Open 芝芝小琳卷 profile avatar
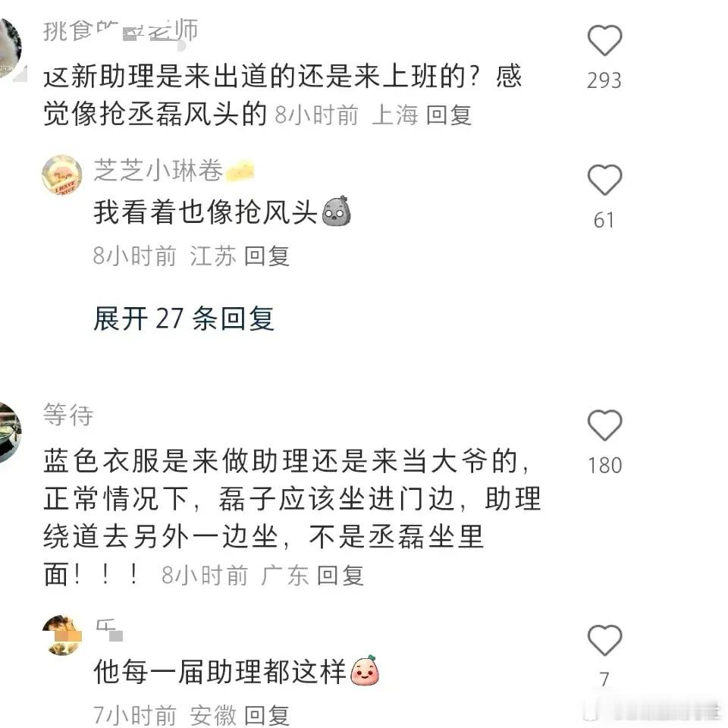The image size is (728, 728). pyautogui.click(x=61, y=175)
